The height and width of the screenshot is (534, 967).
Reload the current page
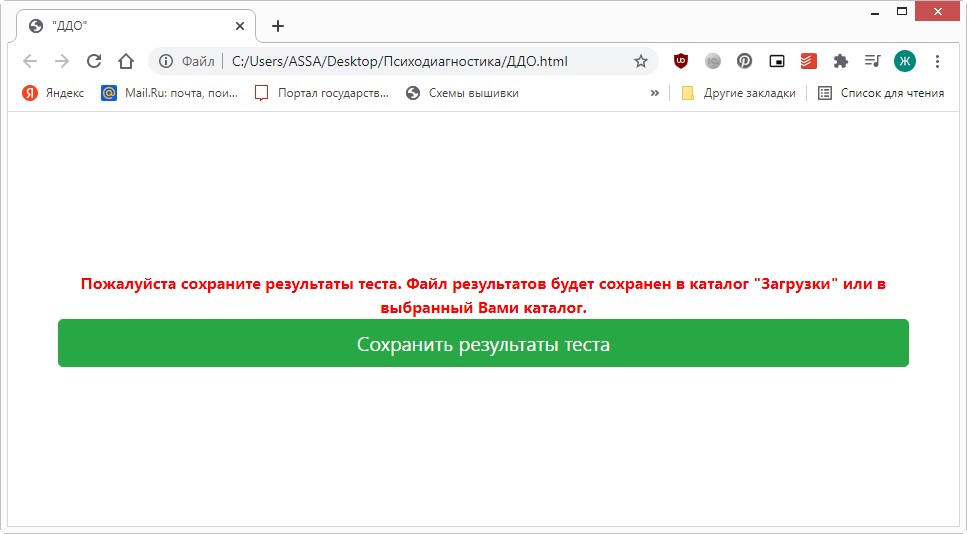[94, 61]
